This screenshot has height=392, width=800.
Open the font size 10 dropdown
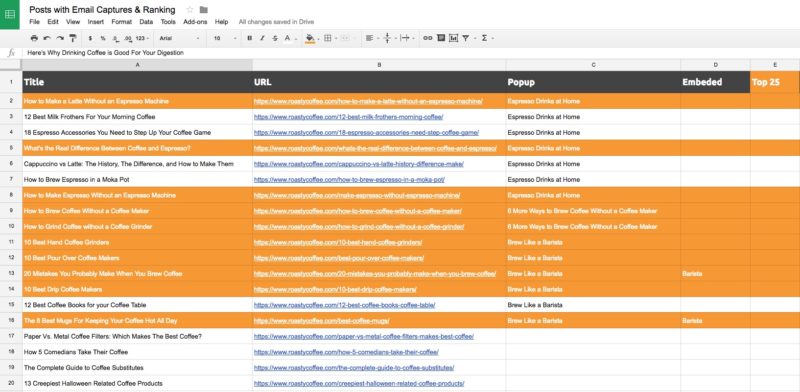pos(225,38)
